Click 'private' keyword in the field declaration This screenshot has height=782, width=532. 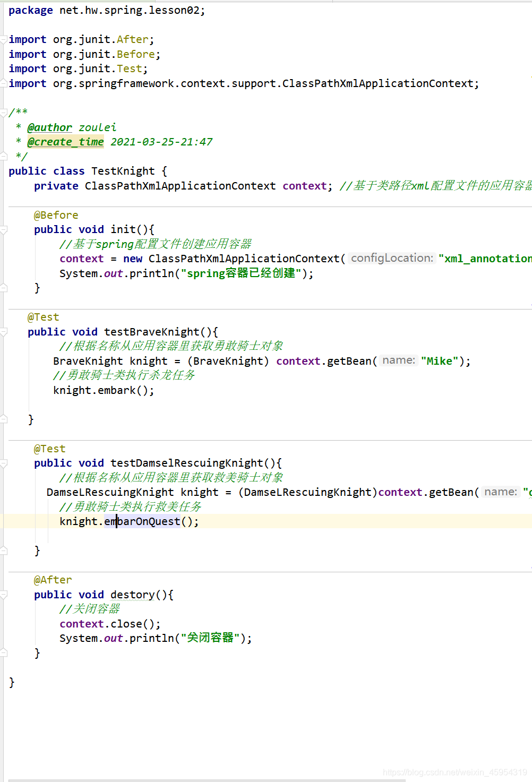click(56, 186)
